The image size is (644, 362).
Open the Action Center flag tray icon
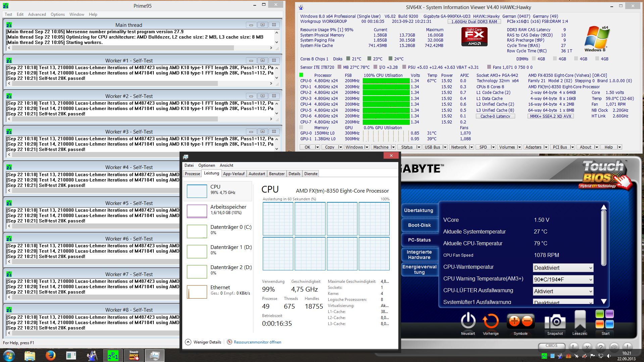(592, 356)
